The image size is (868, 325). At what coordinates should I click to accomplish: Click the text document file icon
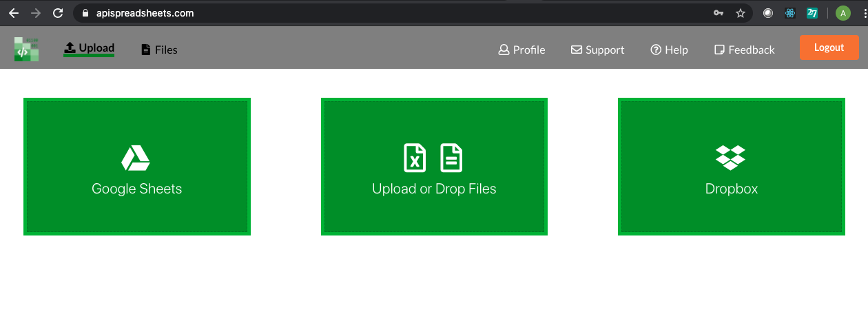point(451,158)
